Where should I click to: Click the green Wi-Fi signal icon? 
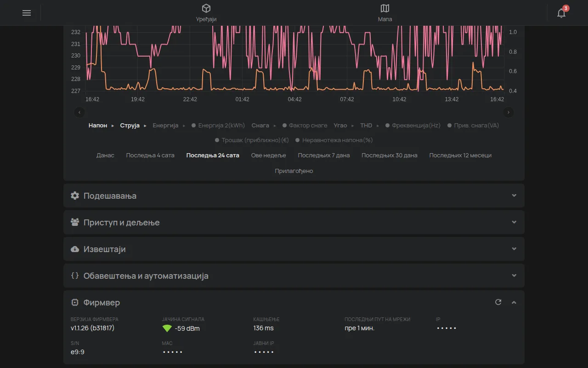coord(167,328)
